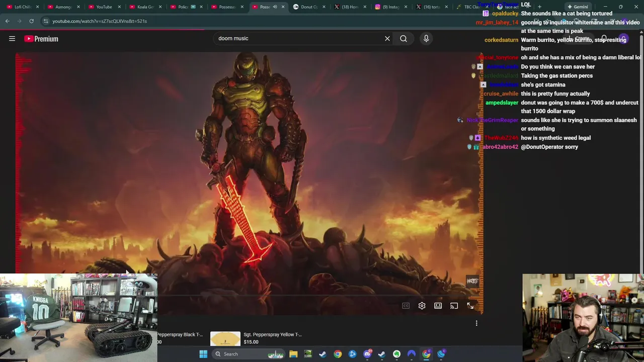Open the YouTube hamburger guide menu
Screen dimensions: 644x362
[12, 39]
